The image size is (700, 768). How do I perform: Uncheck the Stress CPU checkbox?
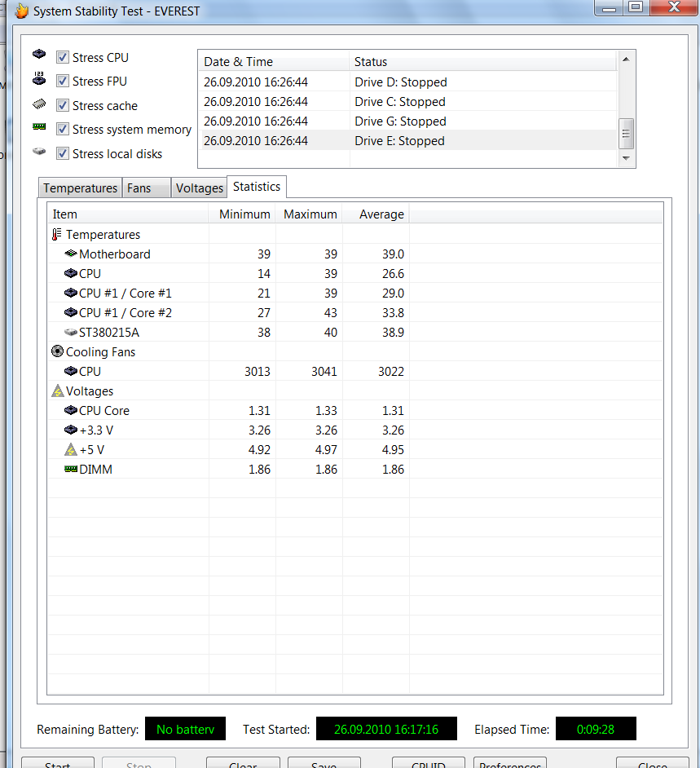point(63,58)
